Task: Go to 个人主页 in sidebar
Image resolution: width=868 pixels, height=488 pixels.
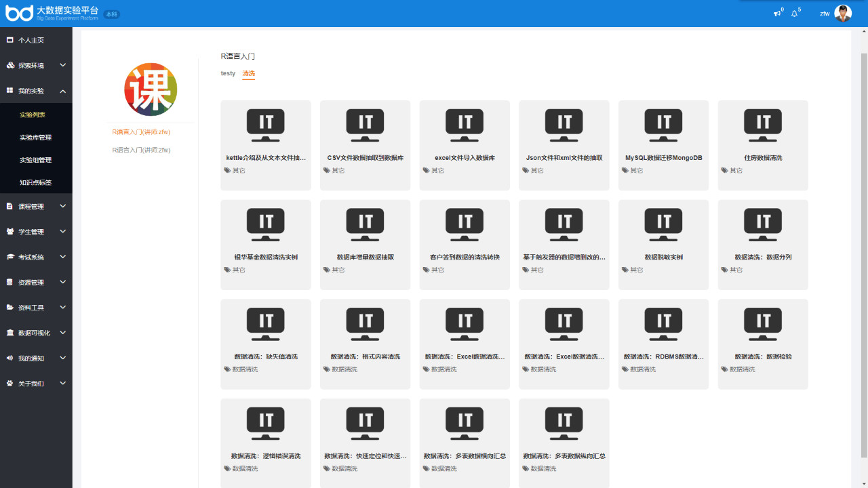Action: (31, 41)
